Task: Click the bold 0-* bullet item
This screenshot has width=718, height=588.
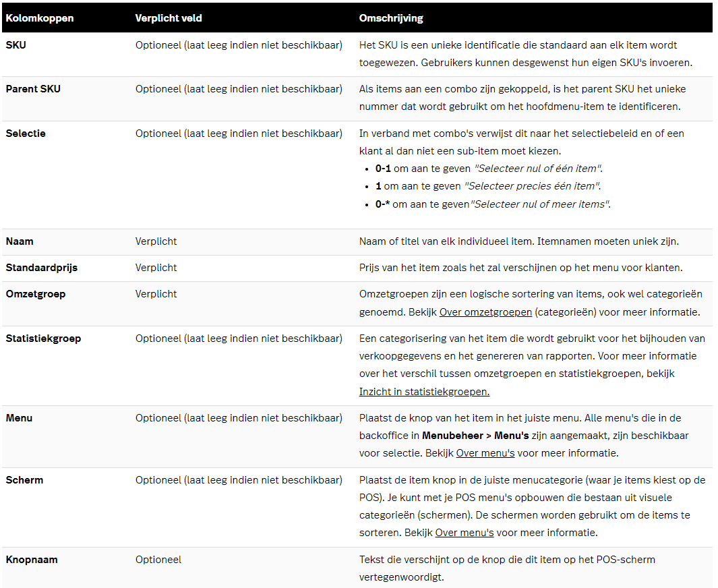Action: [x=383, y=204]
